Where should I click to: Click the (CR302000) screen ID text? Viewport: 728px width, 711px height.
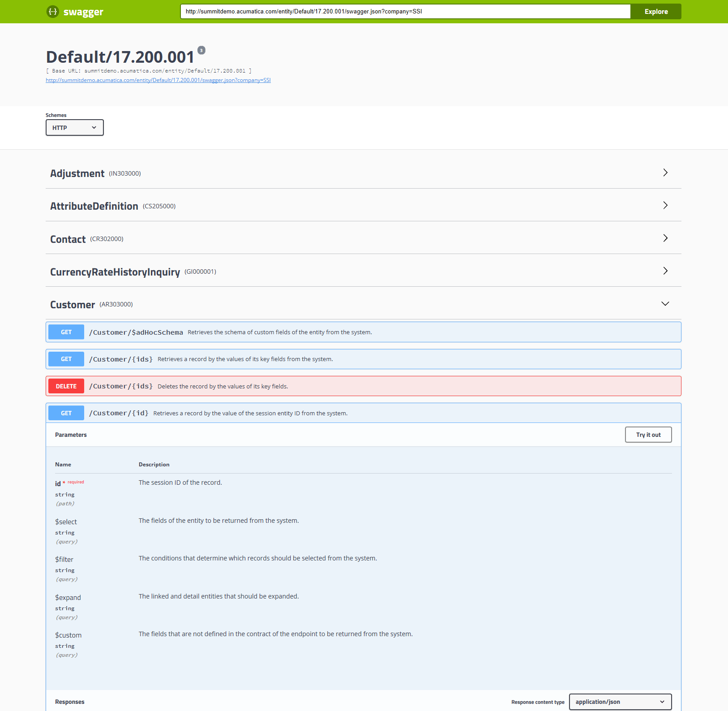pos(107,239)
